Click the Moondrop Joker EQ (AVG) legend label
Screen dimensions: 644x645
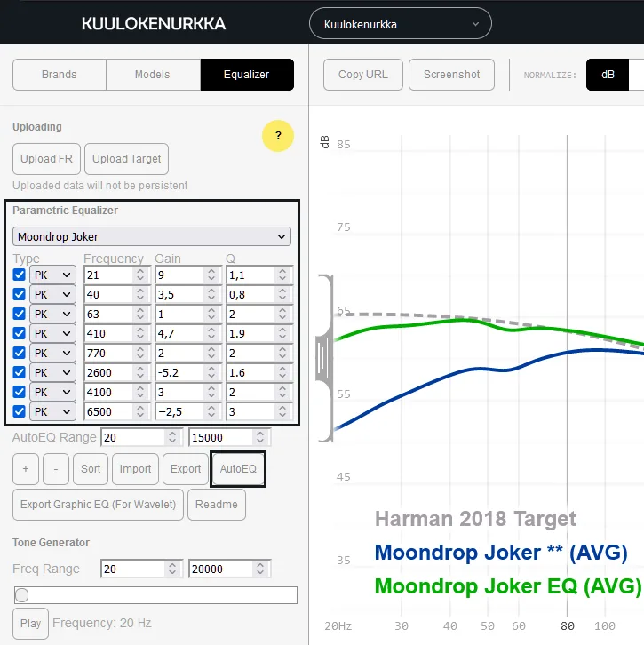point(508,586)
